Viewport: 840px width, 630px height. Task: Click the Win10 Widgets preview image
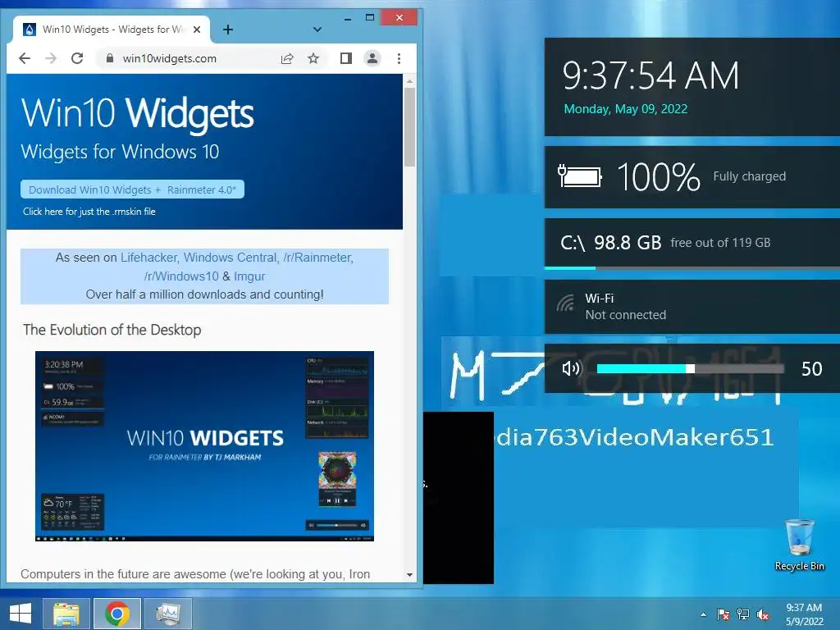(x=204, y=445)
